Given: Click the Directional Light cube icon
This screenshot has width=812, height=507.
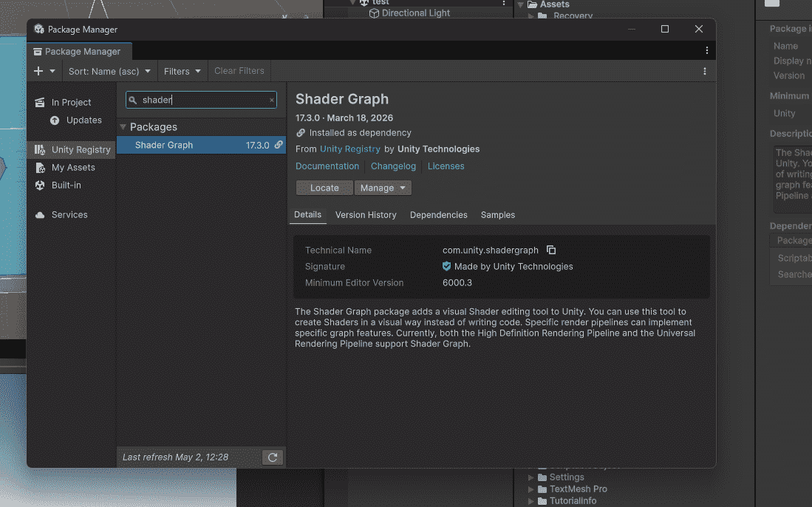Looking at the screenshot, I should pos(374,13).
